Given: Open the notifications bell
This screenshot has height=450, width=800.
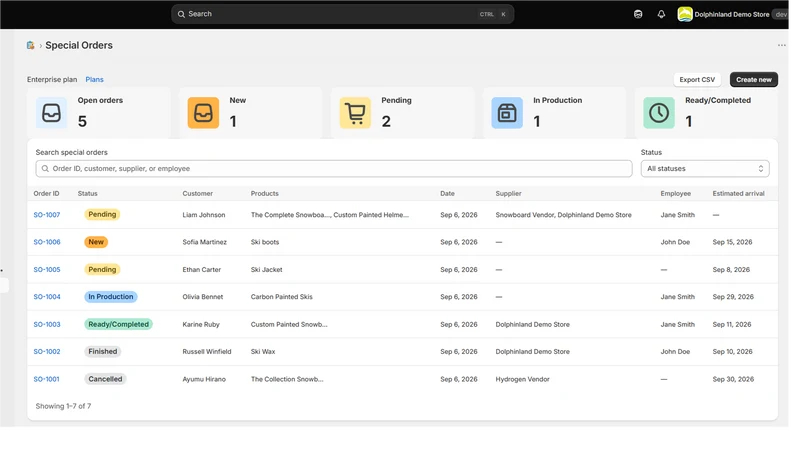Looking at the screenshot, I should (x=661, y=14).
